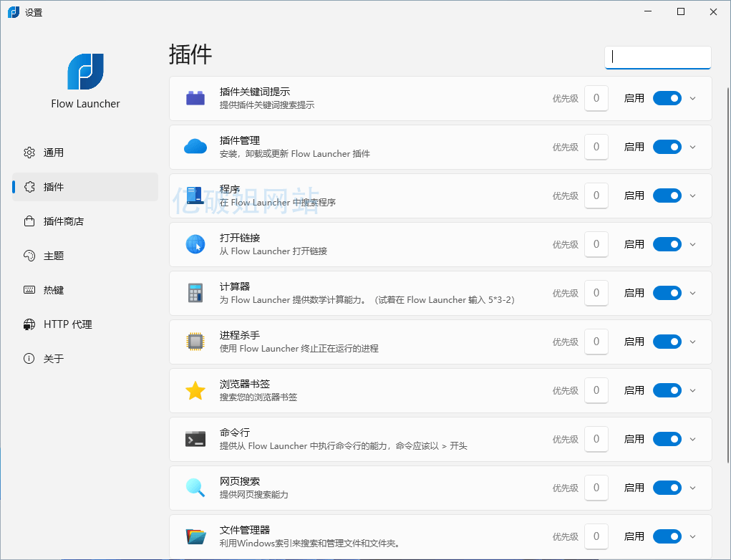Expand the 插件管理 plugin details
The width and height of the screenshot is (731, 560).
692,147
